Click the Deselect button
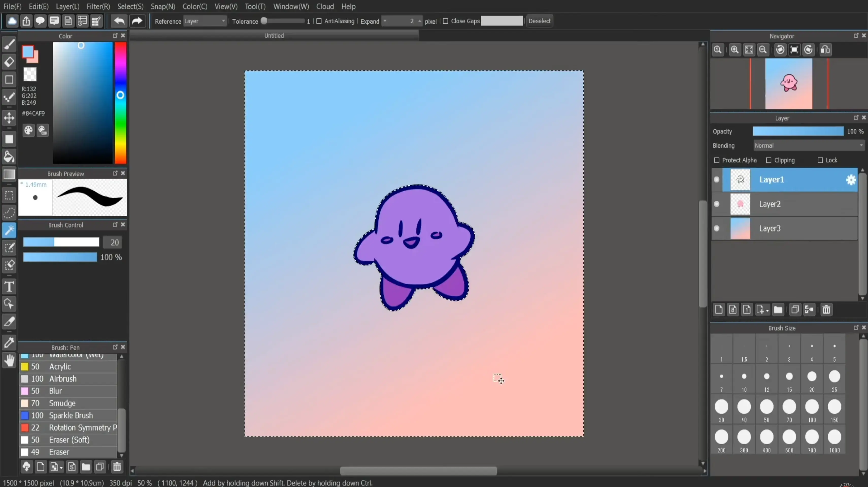The height and width of the screenshot is (487, 868). pyautogui.click(x=539, y=21)
